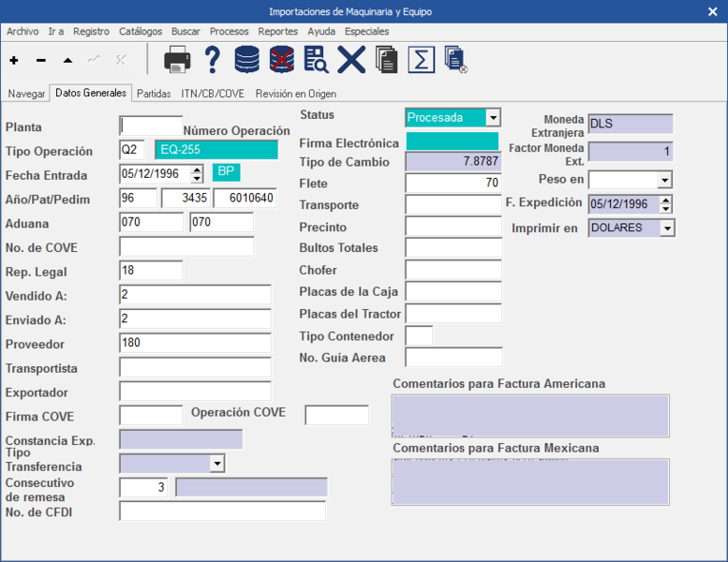Click the large blue X toolbar icon
The width and height of the screenshot is (728, 562).
[351, 59]
